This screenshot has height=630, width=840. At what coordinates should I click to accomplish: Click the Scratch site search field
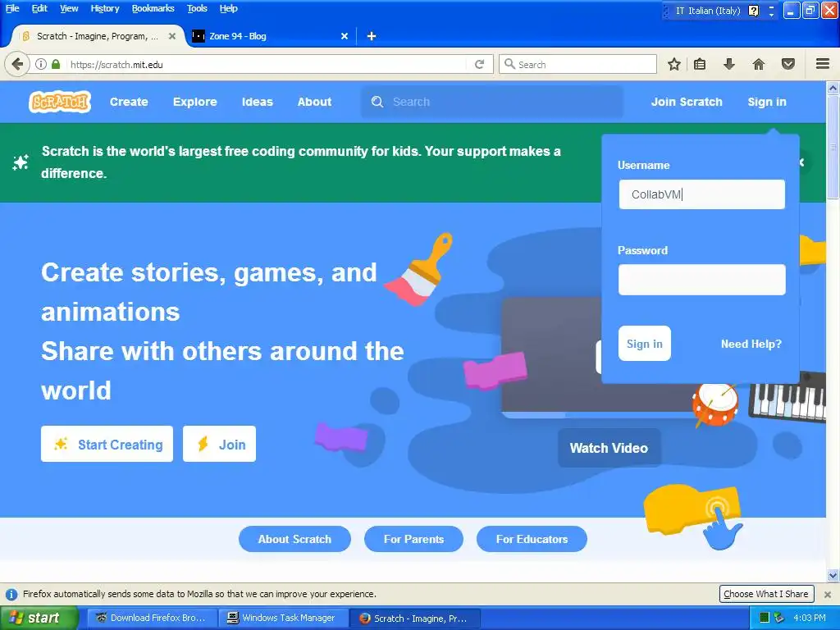coord(492,102)
